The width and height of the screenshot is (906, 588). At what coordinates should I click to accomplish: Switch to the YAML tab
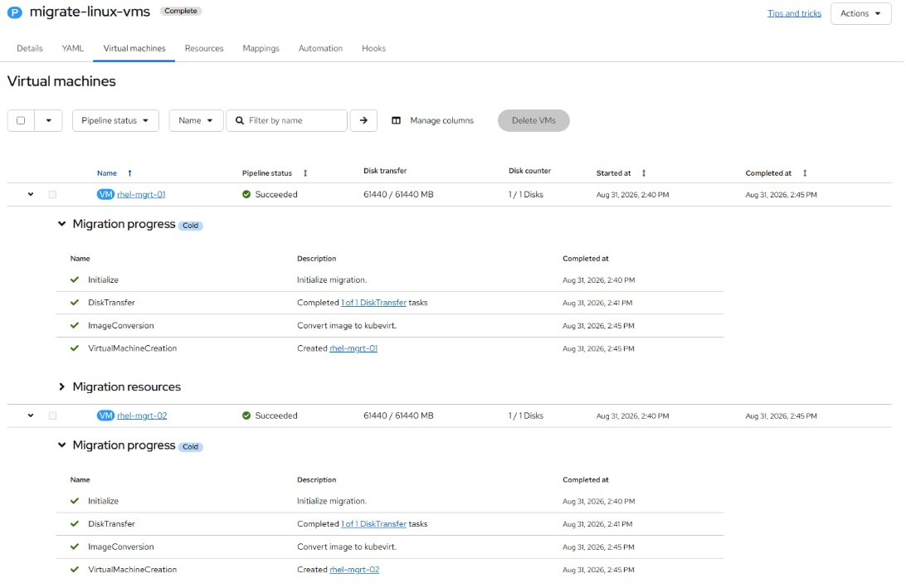73,49
